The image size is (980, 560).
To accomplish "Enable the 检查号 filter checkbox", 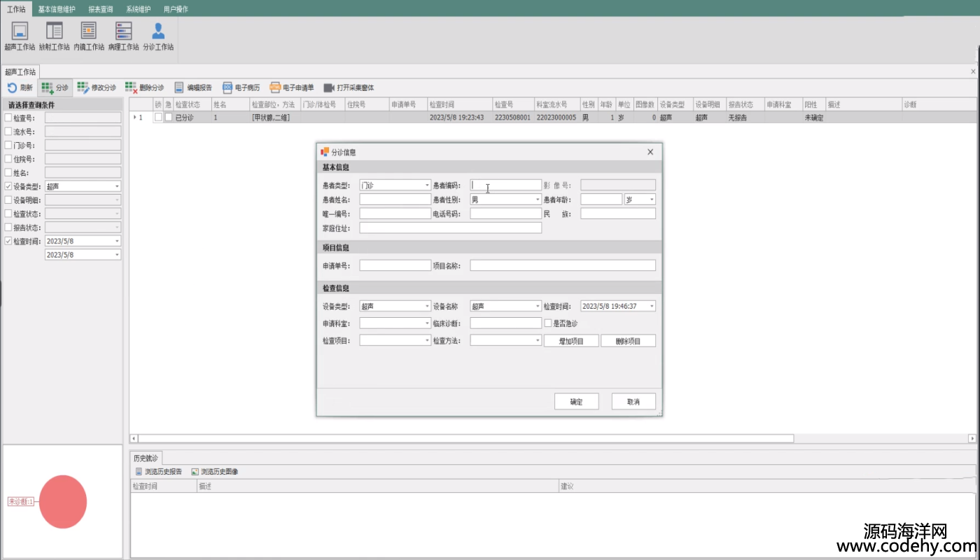I will (x=8, y=118).
